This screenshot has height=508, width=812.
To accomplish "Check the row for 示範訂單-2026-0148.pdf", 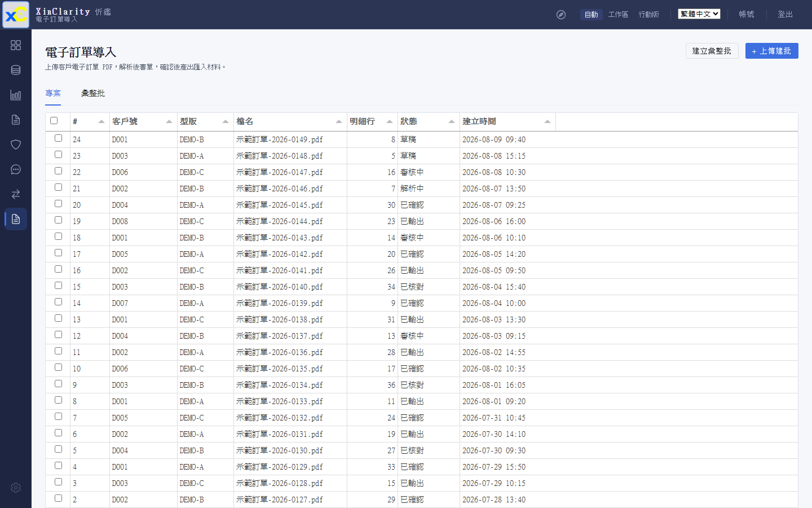I will pos(58,154).
